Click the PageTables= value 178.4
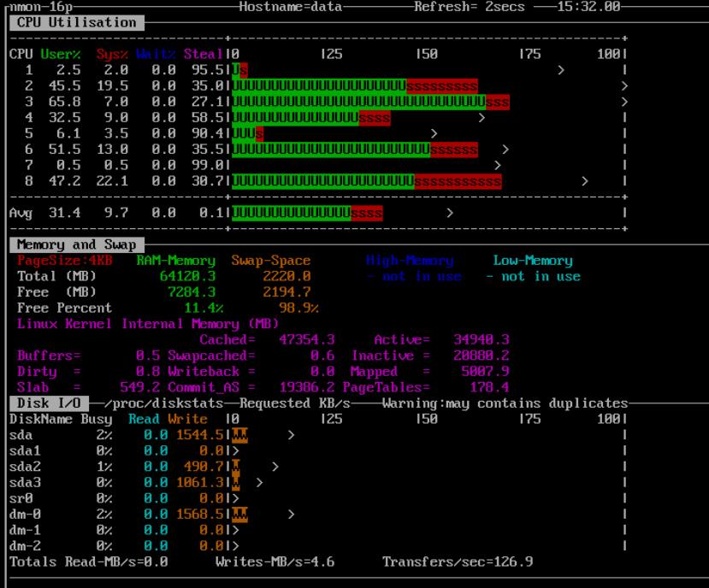 pyautogui.click(x=489, y=387)
